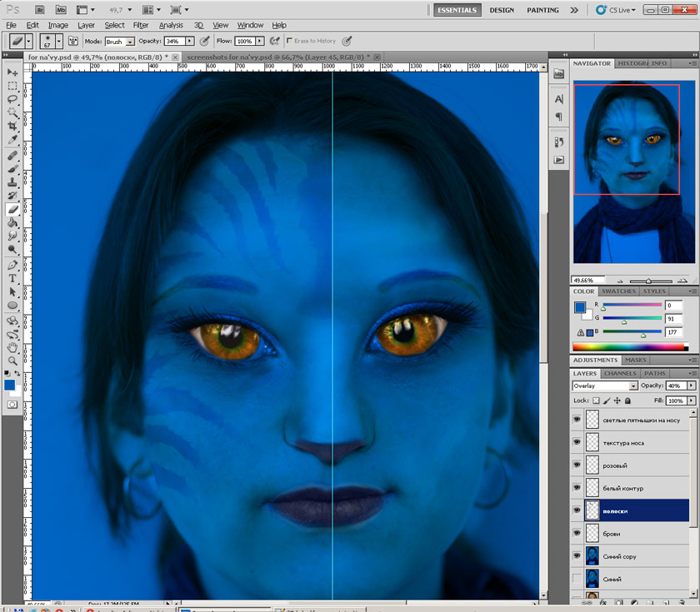The image size is (700, 612).
Task: Open the Character panel icon
Action: pos(558,99)
